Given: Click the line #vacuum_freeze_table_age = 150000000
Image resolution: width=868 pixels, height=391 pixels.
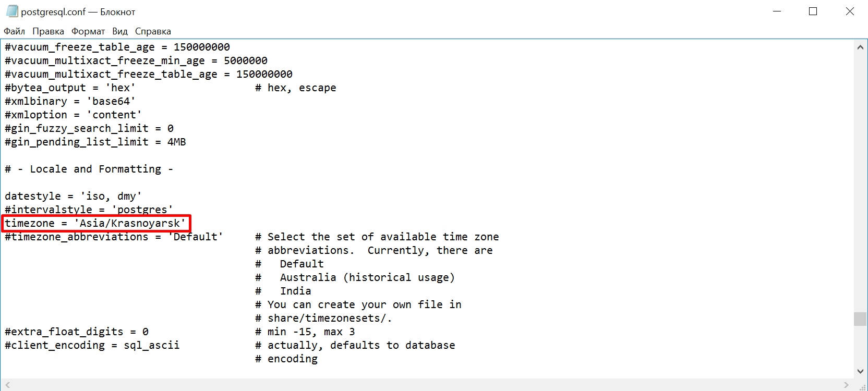Looking at the screenshot, I should coord(117,47).
